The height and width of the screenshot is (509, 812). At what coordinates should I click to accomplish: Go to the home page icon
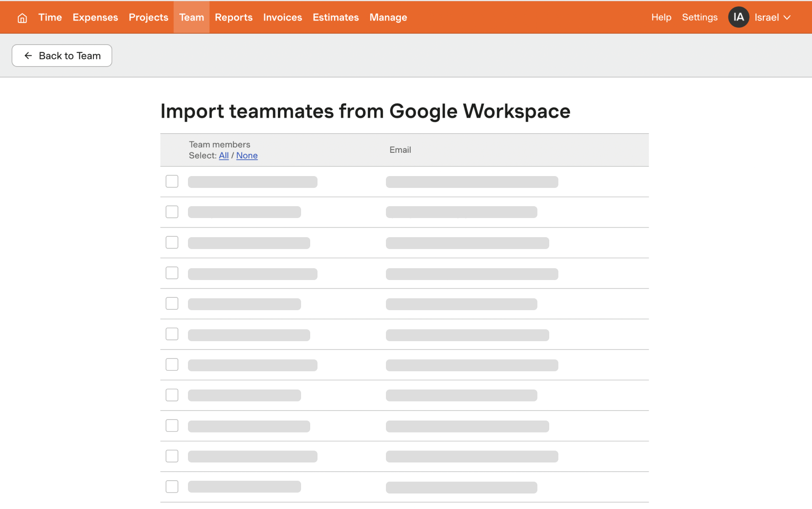[x=22, y=18]
